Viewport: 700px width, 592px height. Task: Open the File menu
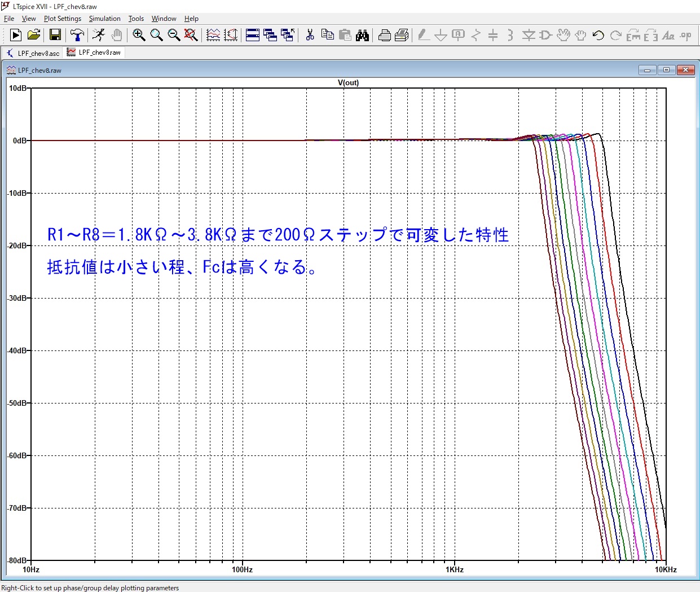click(x=9, y=19)
